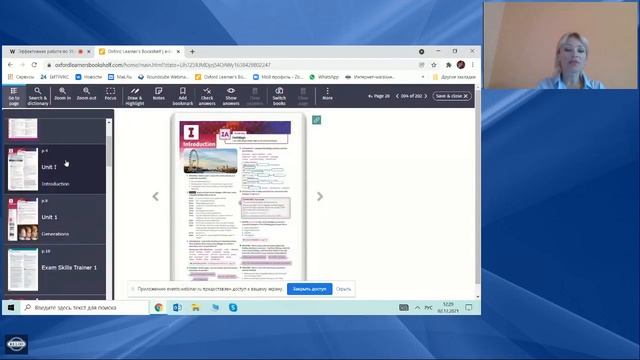Screen dimensions: 640x360
Task: Open Skype from the taskbar
Action: click(233, 307)
